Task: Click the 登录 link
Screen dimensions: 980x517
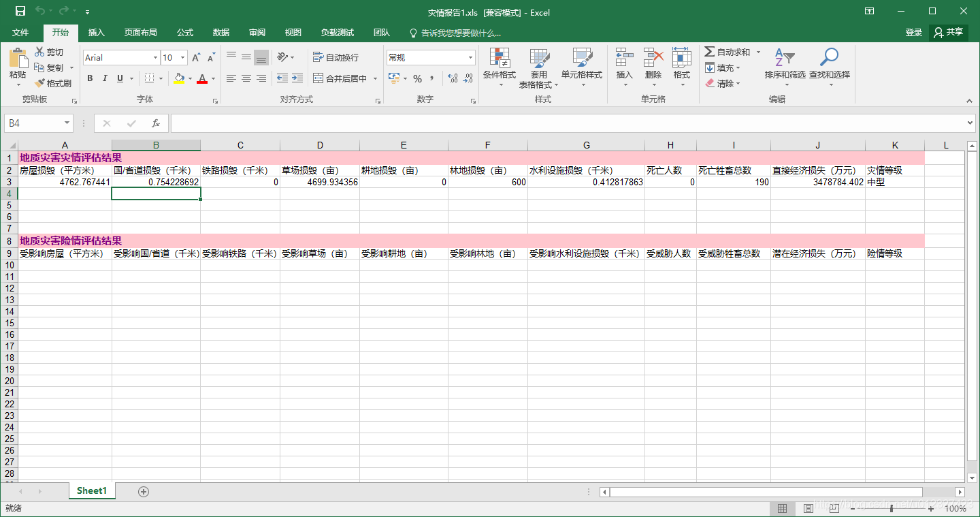Action: [913, 31]
